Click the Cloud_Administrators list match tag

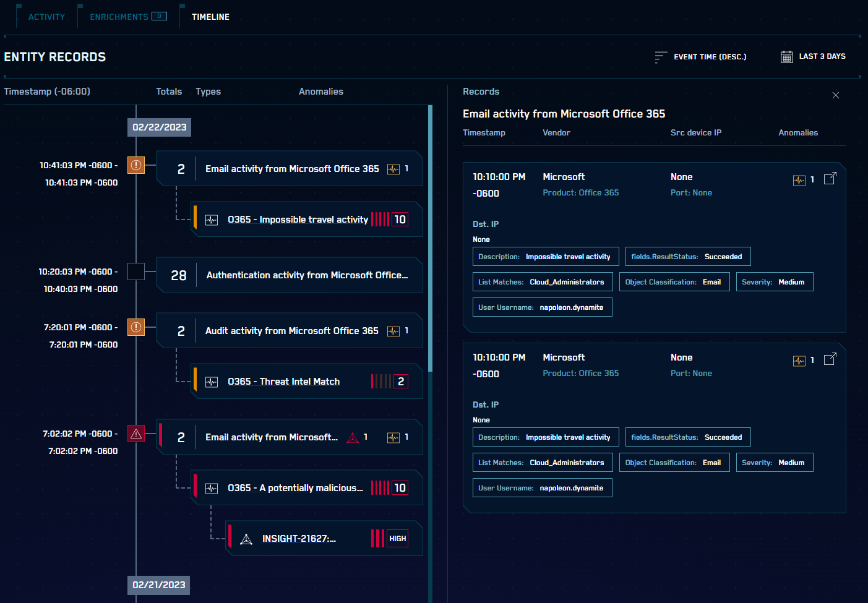(x=566, y=282)
